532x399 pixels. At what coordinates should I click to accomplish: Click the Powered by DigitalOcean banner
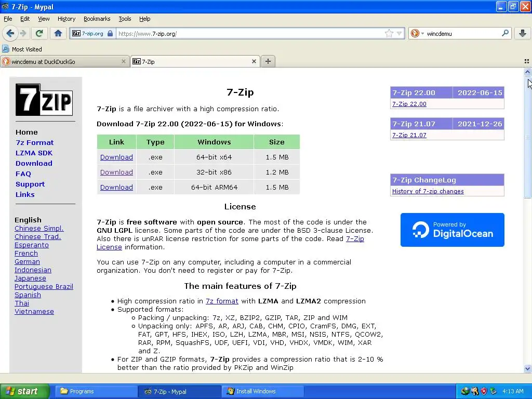[453, 230]
